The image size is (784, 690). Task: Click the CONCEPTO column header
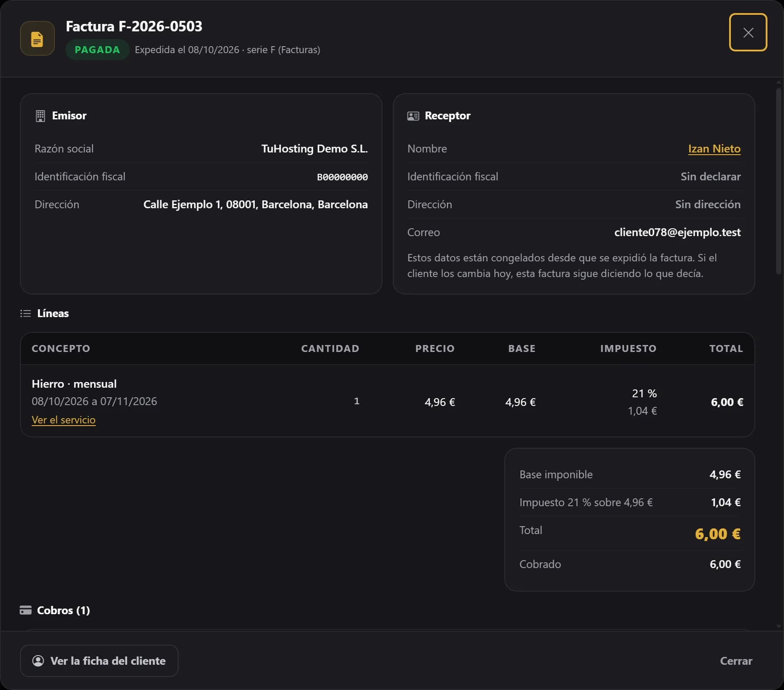click(x=61, y=348)
